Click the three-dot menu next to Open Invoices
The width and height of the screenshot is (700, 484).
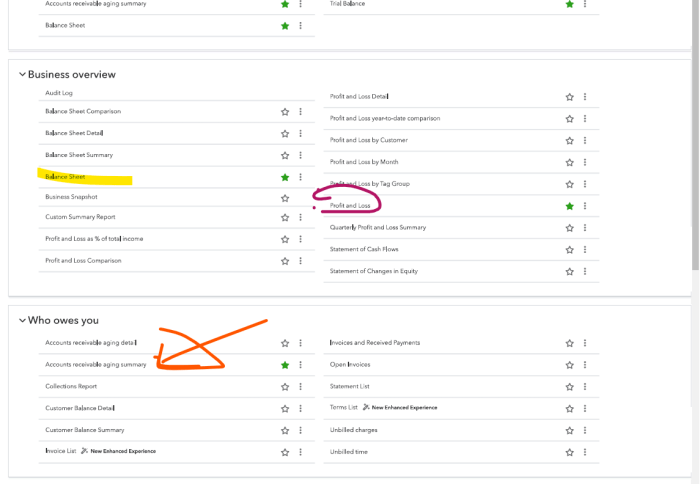coord(585,365)
